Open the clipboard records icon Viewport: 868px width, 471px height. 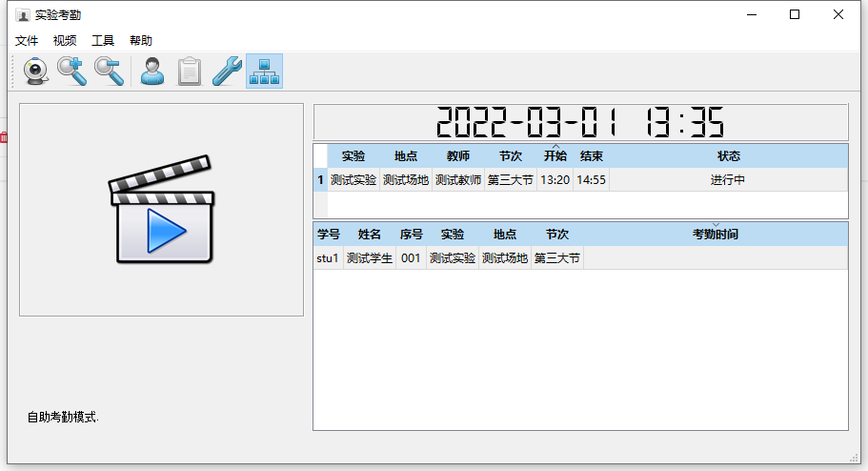190,72
